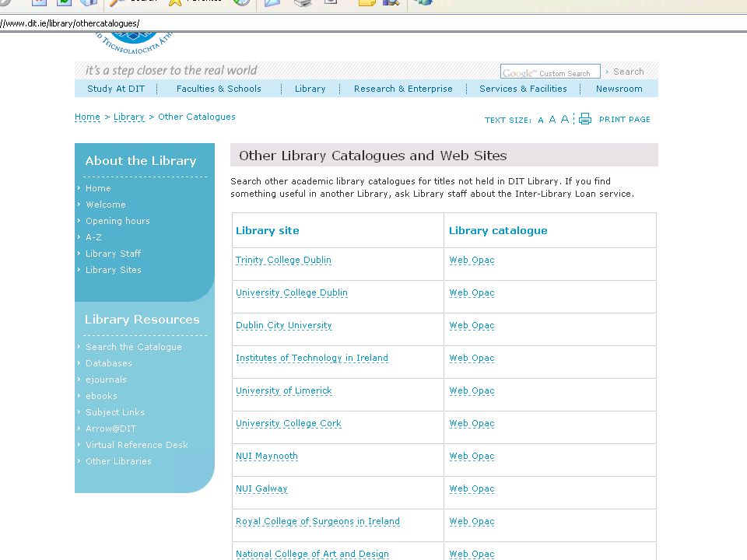Open the Research & Enterprise menu
This screenshot has width=747, height=560.
point(403,89)
